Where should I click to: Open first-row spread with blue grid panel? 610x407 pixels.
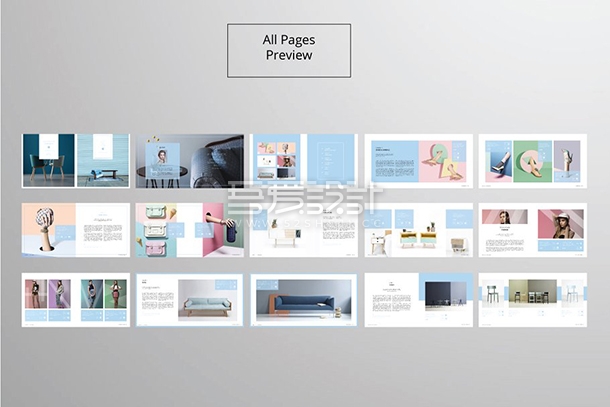303,160
